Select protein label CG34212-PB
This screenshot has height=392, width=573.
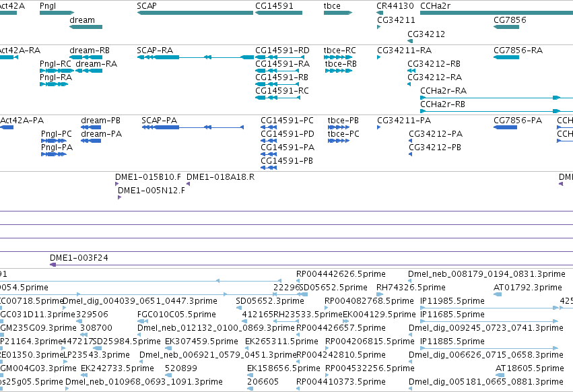[x=435, y=148]
